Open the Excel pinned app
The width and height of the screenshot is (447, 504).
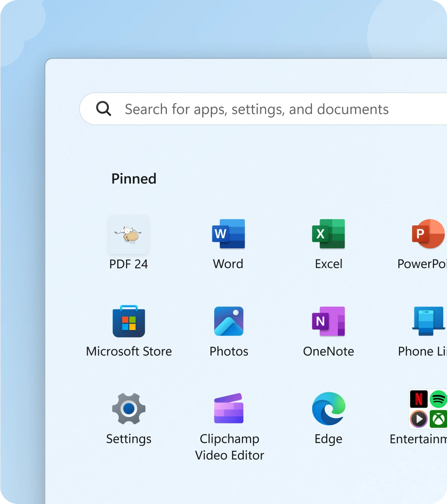328,234
